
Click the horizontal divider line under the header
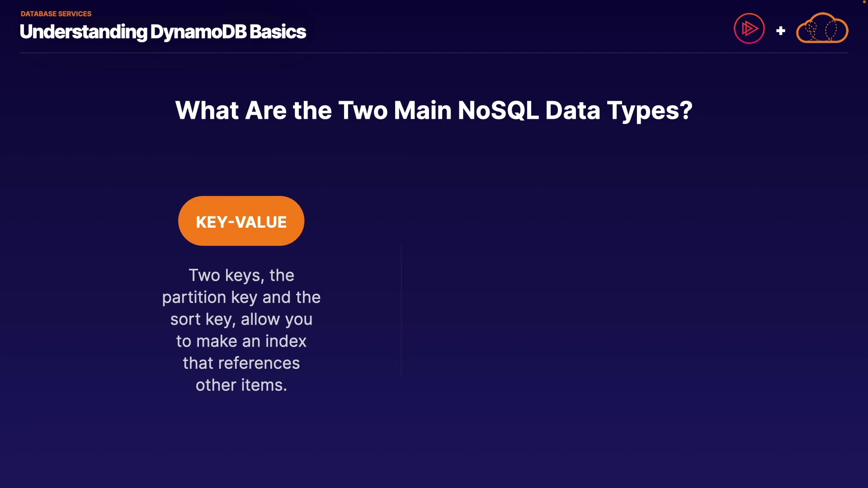coord(434,53)
